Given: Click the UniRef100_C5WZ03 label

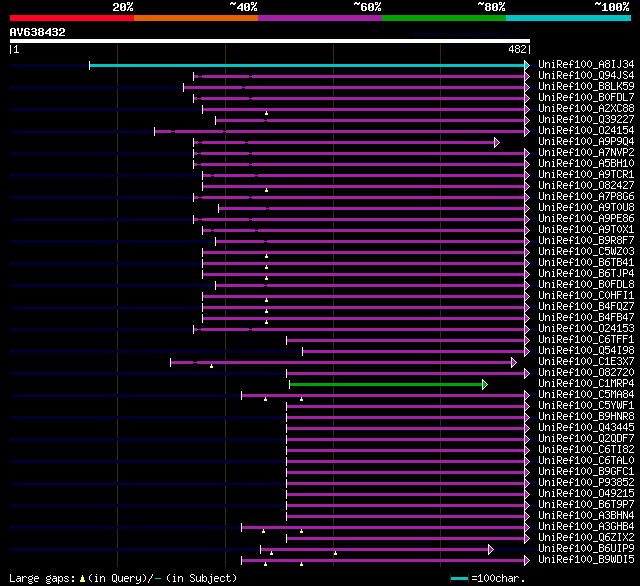Looking at the screenshot, I should (586, 252).
